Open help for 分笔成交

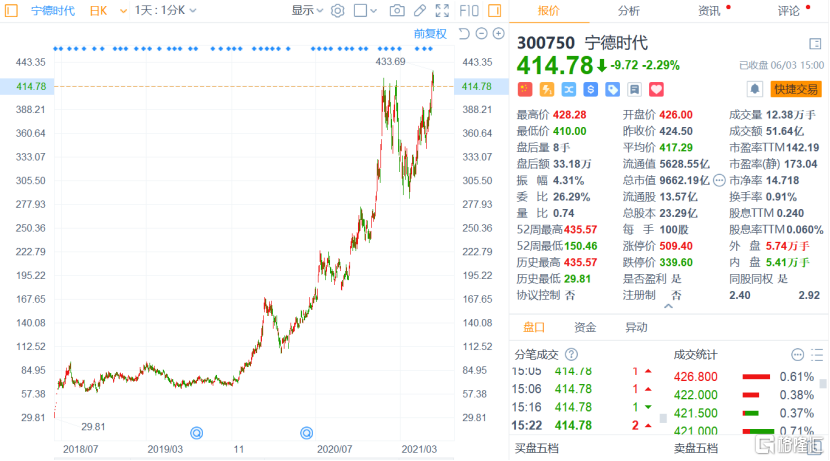tap(571, 354)
